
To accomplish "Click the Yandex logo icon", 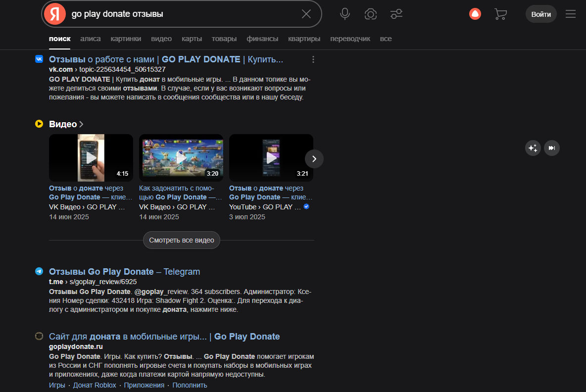I will point(55,14).
